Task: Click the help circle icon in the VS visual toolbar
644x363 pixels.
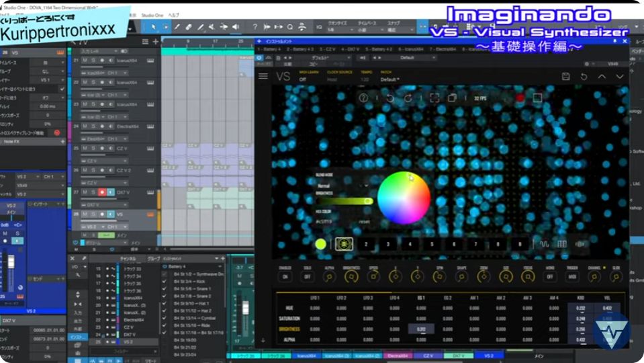Action: coord(363,98)
